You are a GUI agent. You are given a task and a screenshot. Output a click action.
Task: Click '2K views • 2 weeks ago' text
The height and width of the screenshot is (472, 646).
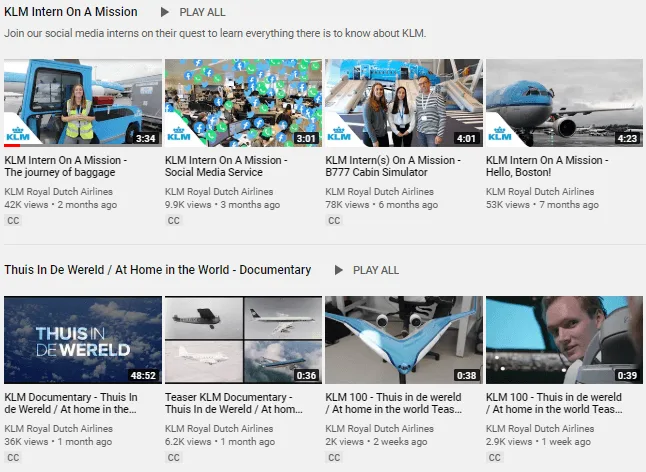click(x=376, y=442)
